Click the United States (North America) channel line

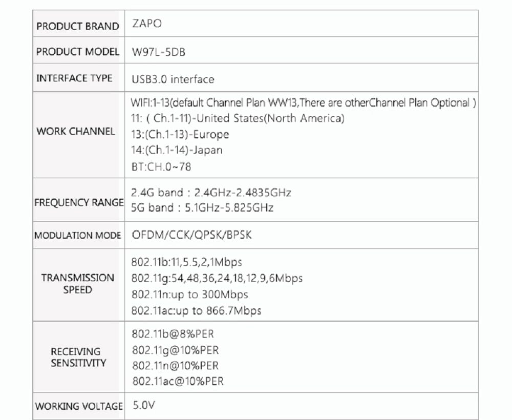pos(238,118)
